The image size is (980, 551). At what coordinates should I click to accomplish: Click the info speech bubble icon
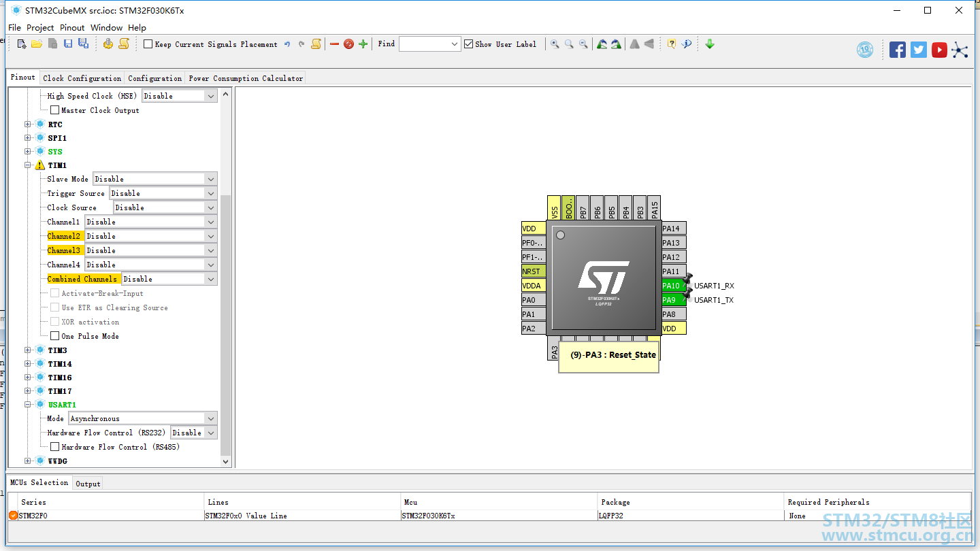[687, 44]
